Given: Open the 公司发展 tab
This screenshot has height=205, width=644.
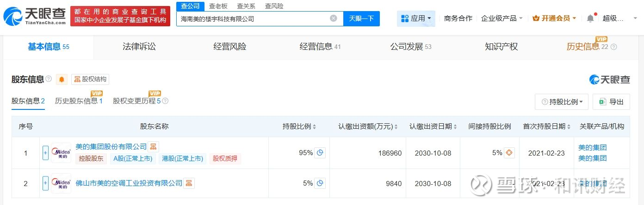Looking at the screenshot, I should pos(411,47).
